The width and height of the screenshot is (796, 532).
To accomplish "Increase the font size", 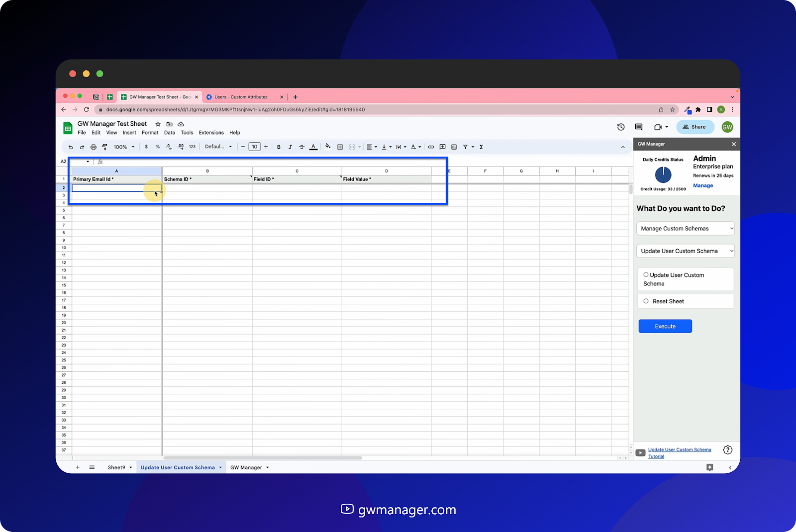I will 266,147.
